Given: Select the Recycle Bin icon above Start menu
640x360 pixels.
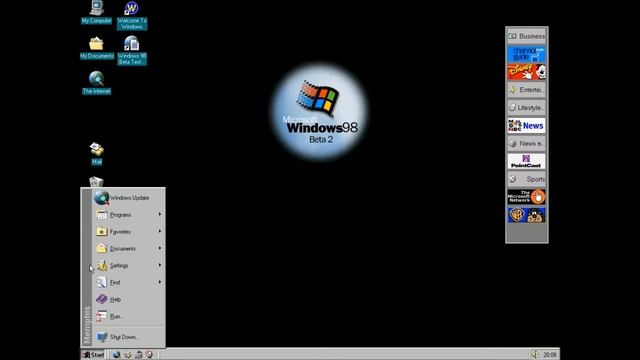Looking at the screenshot, I should (x=96, y=182).
